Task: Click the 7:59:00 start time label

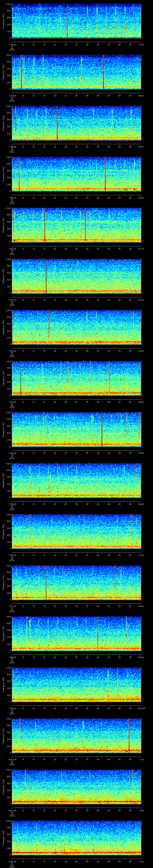Action: click(x=12, y=708)
